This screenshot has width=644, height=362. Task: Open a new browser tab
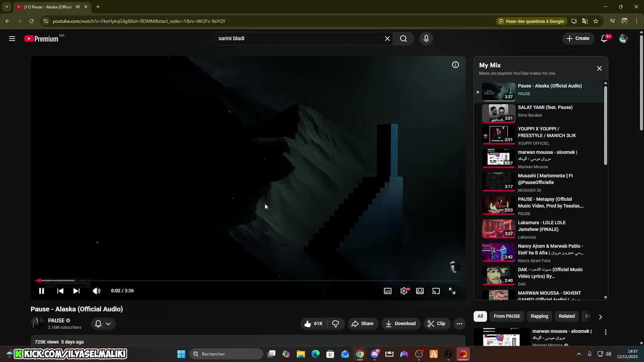pyautogui.click(x=98, y=7)
